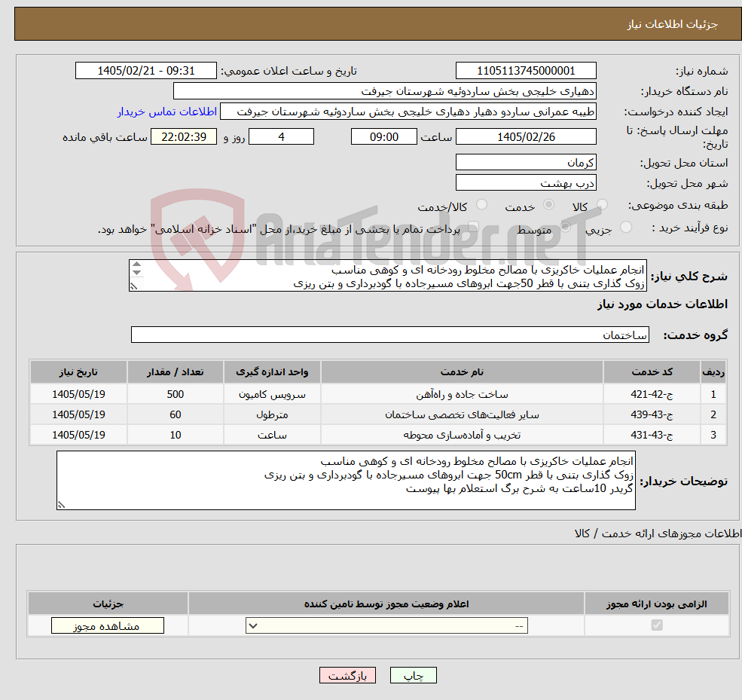Click the Print (چاپ) button

click(413, 675)
